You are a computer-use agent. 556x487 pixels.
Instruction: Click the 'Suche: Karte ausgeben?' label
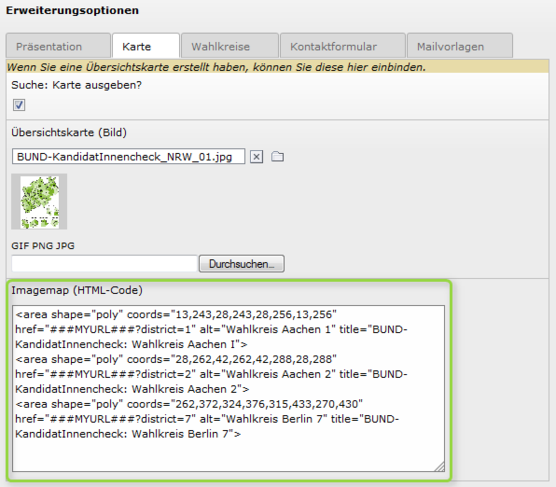click(76, 85)
